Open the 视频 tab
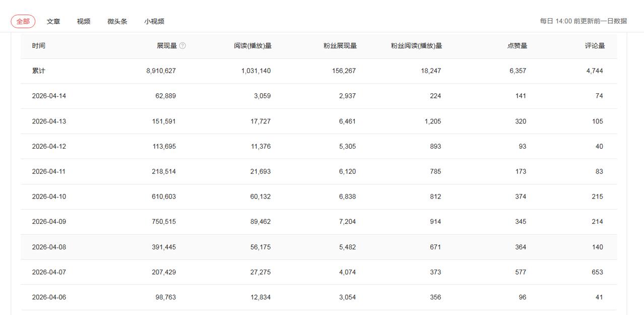 coord(84,21)
